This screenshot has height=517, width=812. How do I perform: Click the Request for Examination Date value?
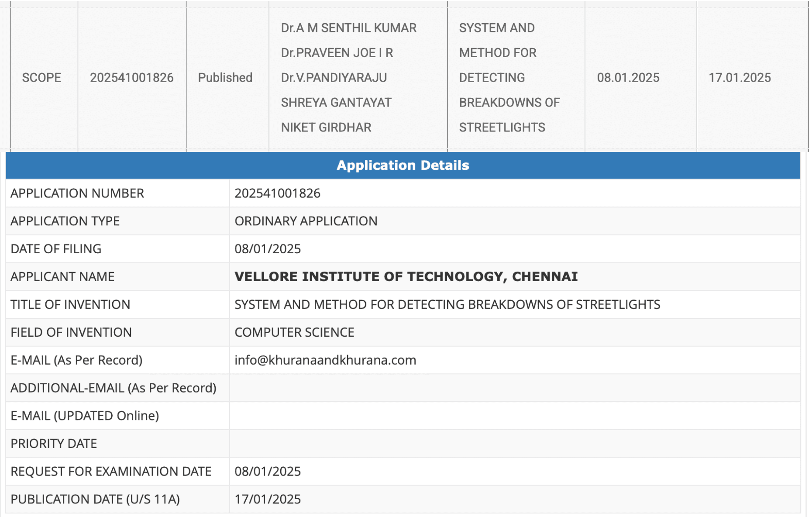[x=268, y=472]
